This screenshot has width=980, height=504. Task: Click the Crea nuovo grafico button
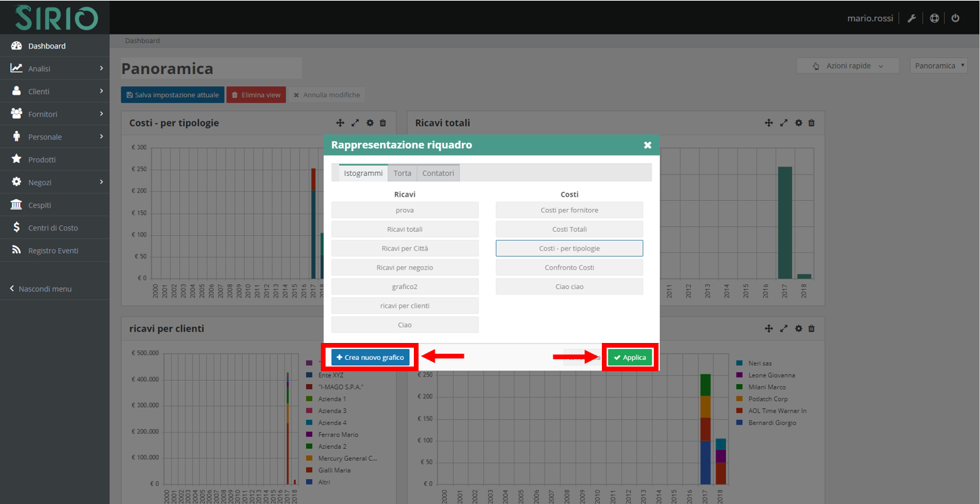pos(369,357)
